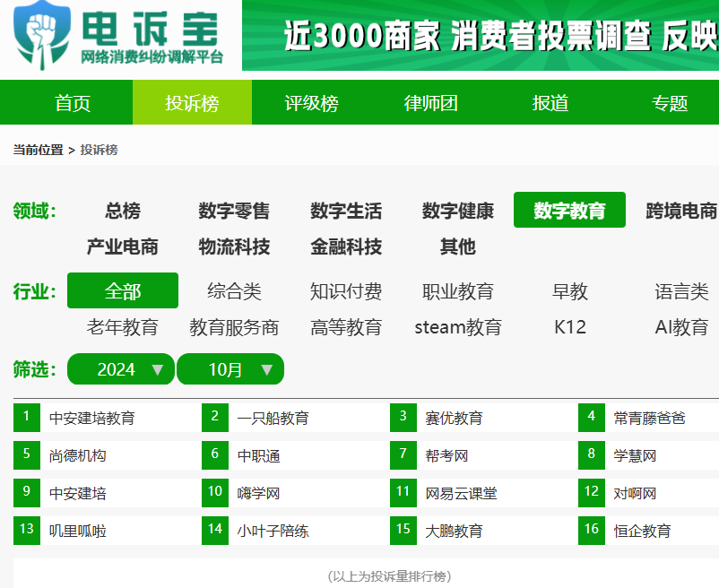
Task: Open ranked entry 中职通
Action: [258, 455]
